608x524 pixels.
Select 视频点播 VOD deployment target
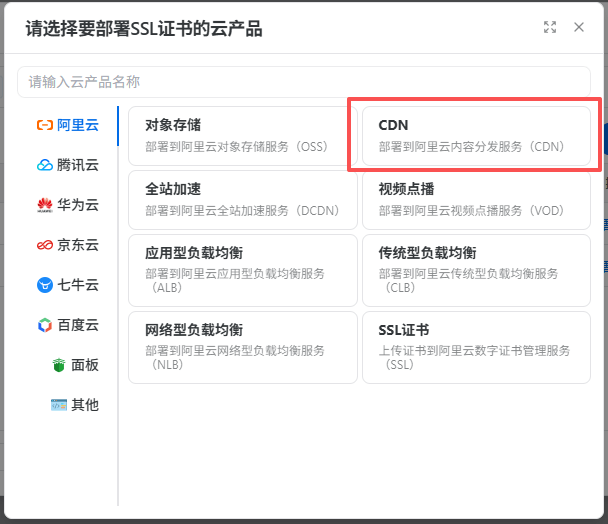tap(476, 199)
